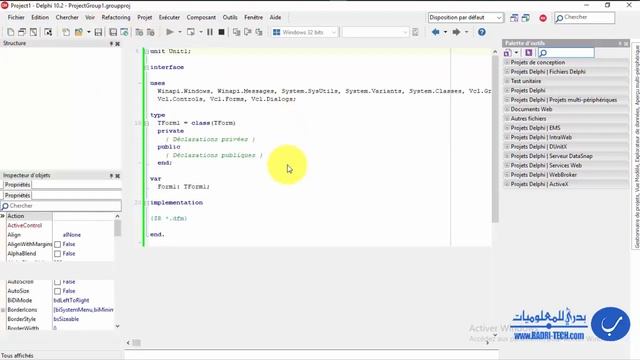Open the back navigation history dropdown arrow
The image size is (640, 360).
tap(445, 32)
